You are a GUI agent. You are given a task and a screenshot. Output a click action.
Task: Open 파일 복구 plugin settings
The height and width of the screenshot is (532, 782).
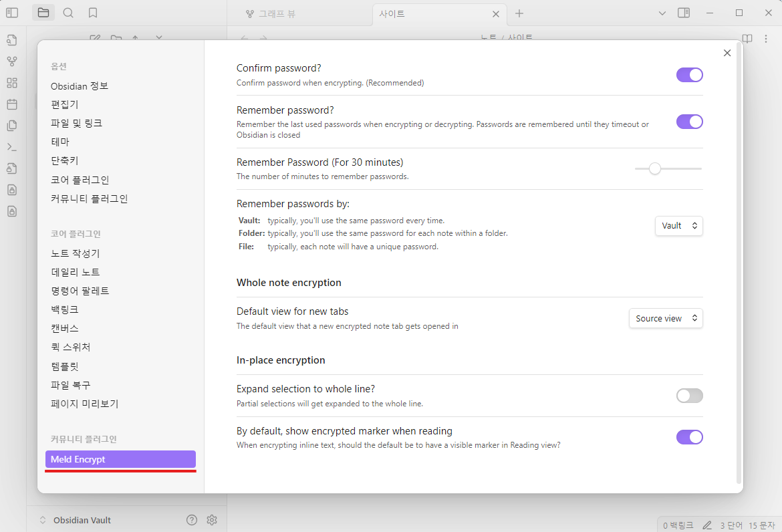pos(70,385)
